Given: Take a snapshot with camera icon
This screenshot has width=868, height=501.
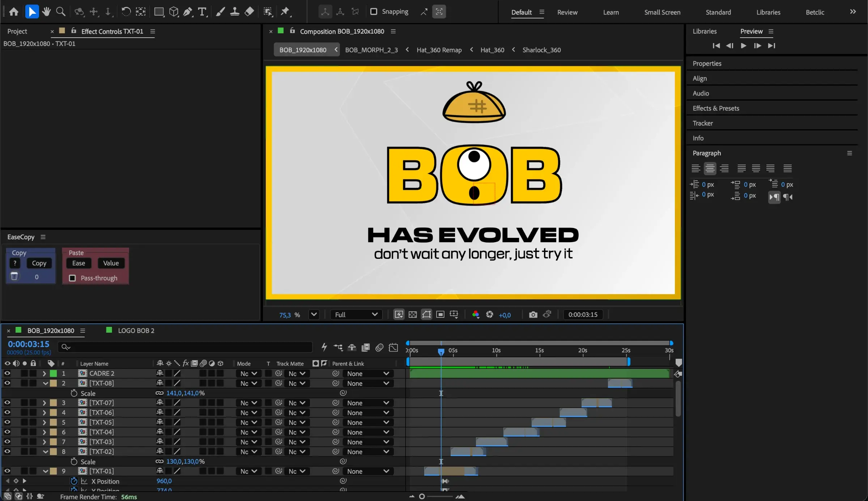Looking at the screenshot, I should (x=533, y=315).
